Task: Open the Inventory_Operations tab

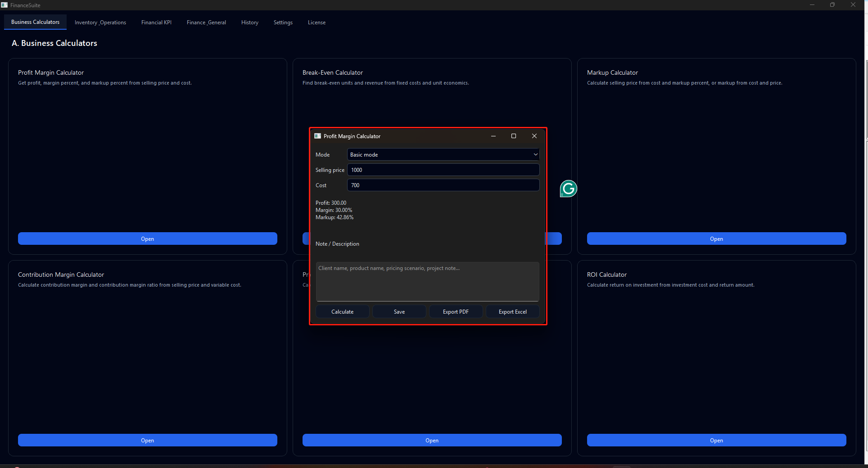Action: point(100,22)
